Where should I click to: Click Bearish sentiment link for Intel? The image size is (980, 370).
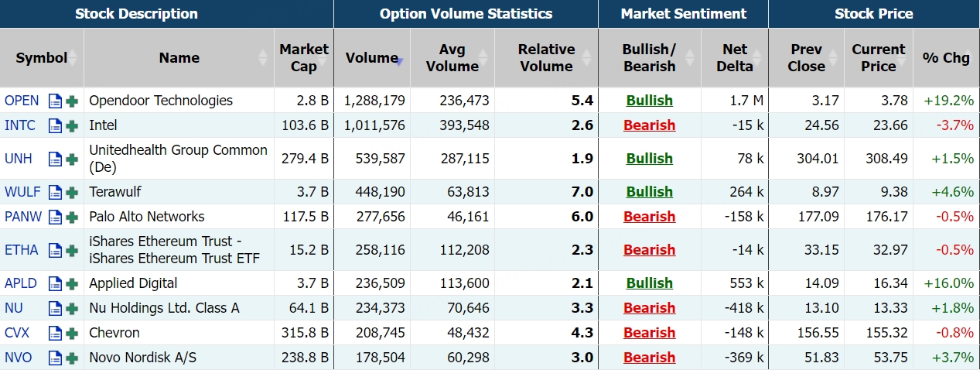coord(649,125)
